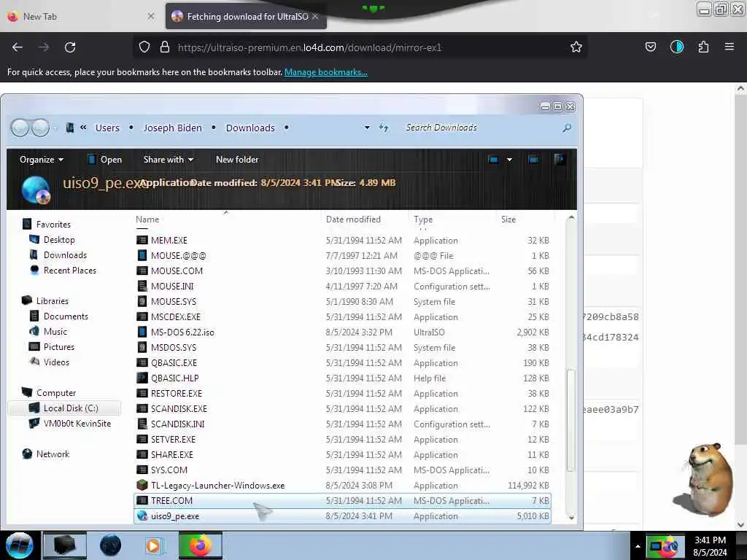
Task: Open the Windows Start menu
Action: pos(20,545)
